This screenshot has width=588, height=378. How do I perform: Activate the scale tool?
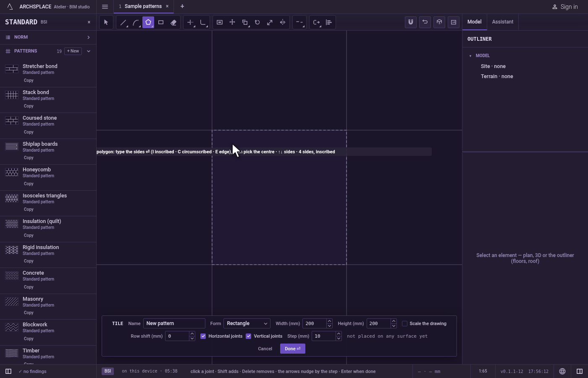(270, 22)
